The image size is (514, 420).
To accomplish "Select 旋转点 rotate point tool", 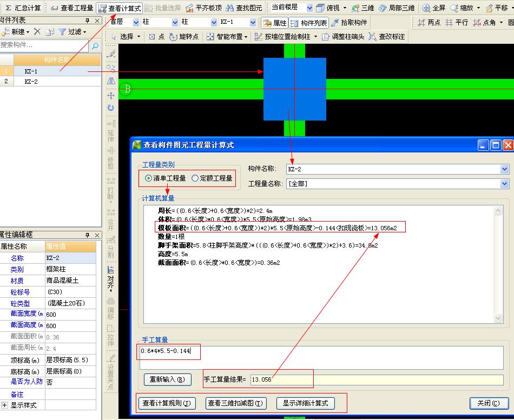I will point(184,37).
